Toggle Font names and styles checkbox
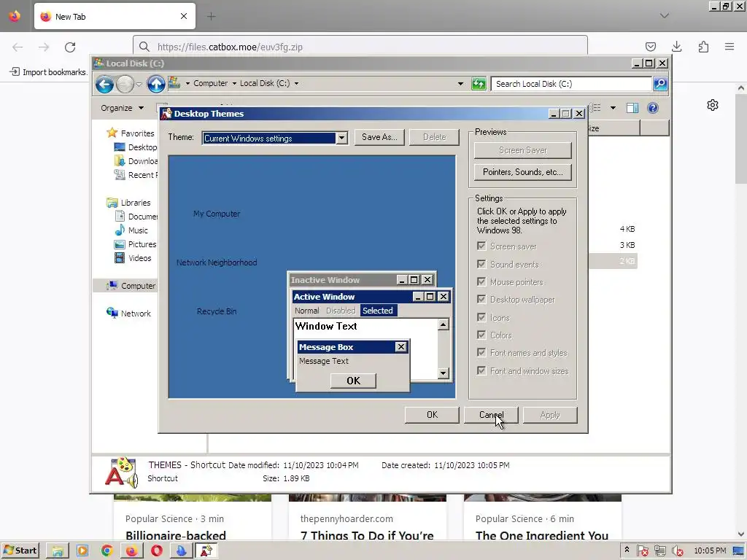This screenshot has width=747, height=560. pos(481,352)
